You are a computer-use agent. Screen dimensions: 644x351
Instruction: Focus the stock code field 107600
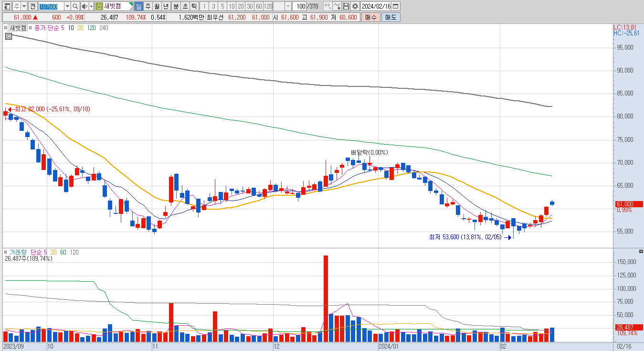pyautogui.click(x=51, y=6)
